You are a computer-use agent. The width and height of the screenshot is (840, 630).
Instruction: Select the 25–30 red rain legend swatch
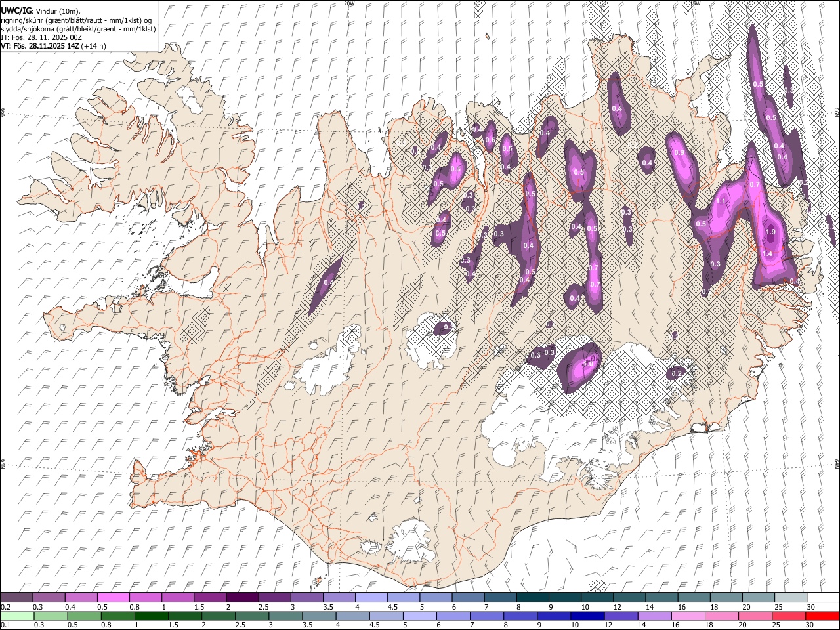(788, 616)
